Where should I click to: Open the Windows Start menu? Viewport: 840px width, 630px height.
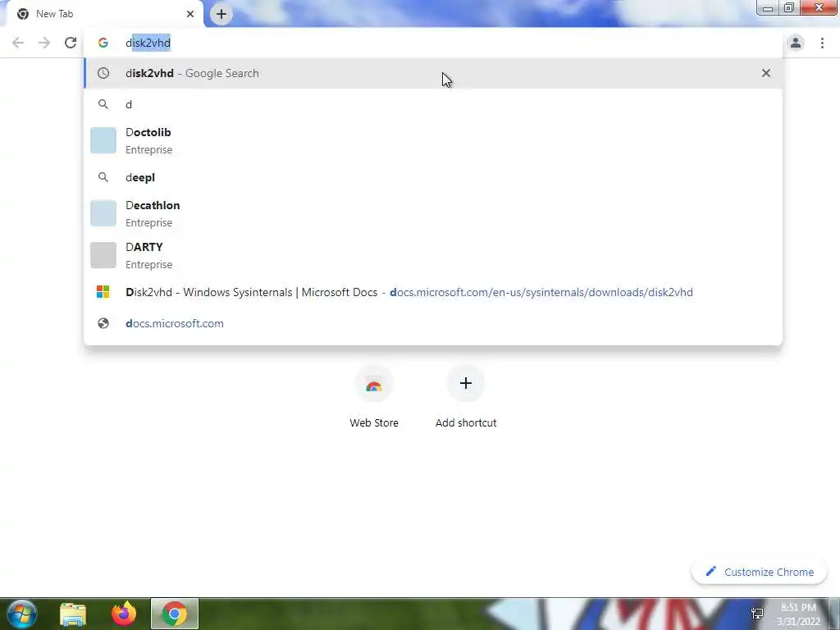(22, 614)
